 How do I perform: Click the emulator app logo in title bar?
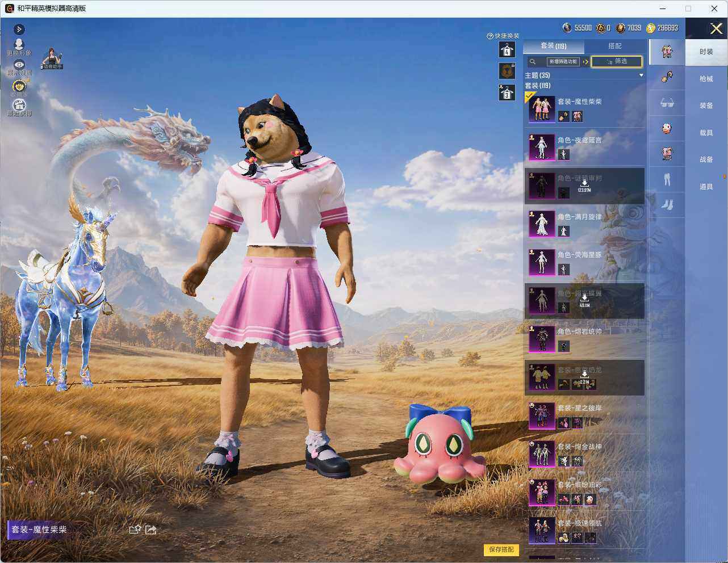9,9
